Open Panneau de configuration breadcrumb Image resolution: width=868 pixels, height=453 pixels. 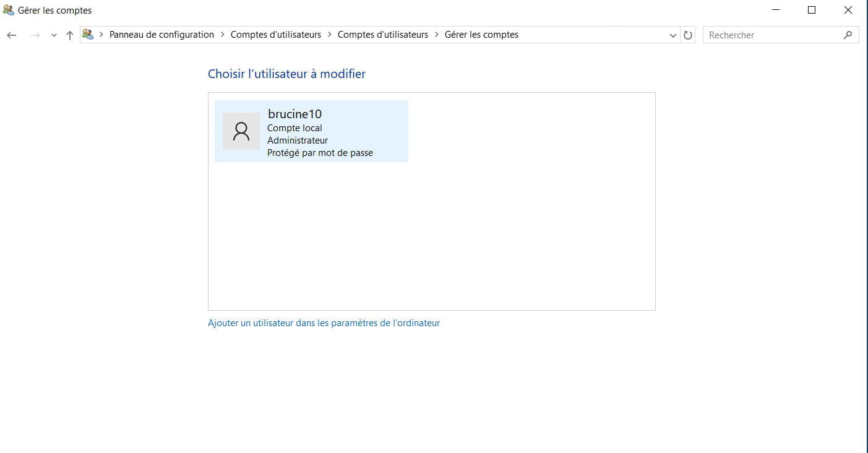161,35
